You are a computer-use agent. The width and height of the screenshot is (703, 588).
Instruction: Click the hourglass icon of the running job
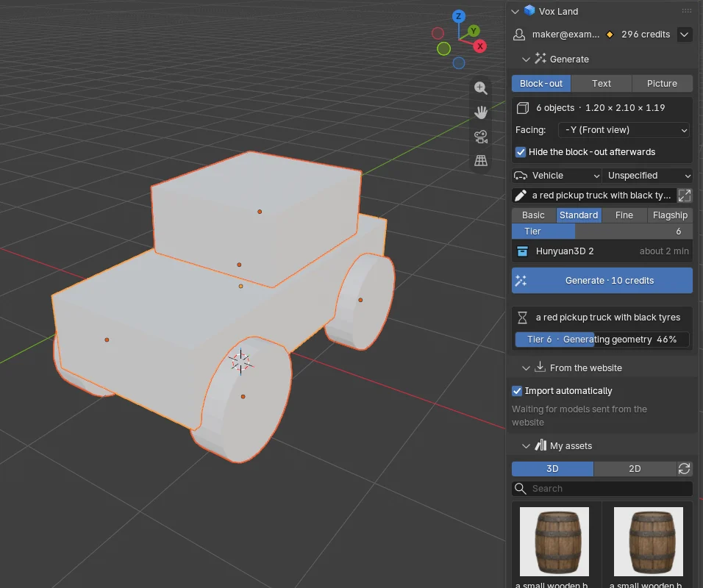(x=522, y=318)
